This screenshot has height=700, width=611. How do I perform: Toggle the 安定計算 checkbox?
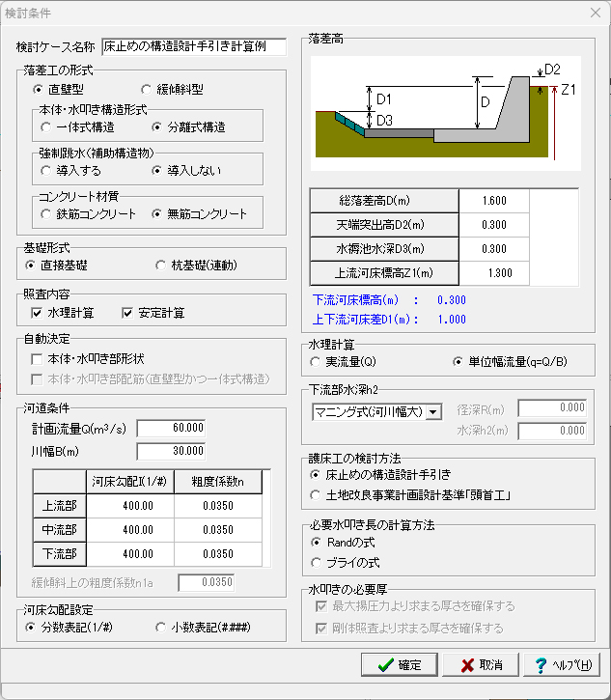(127, 312)
